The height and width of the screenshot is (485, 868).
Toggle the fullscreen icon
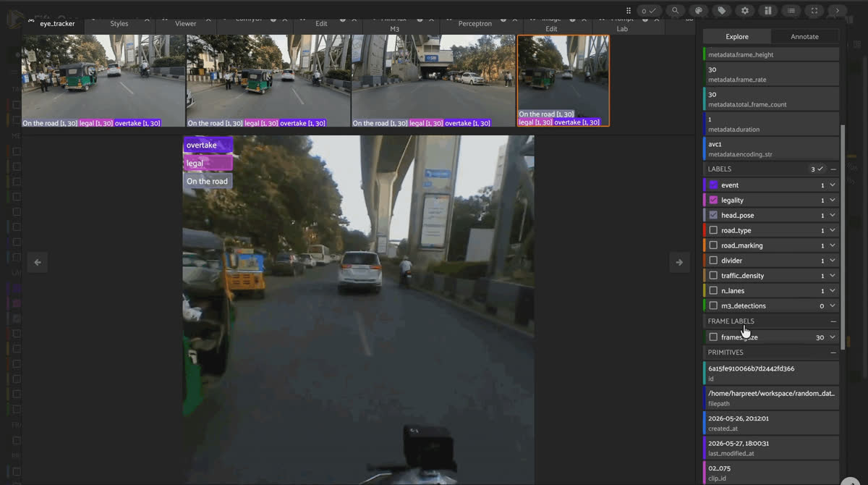[x=814, y=10]
